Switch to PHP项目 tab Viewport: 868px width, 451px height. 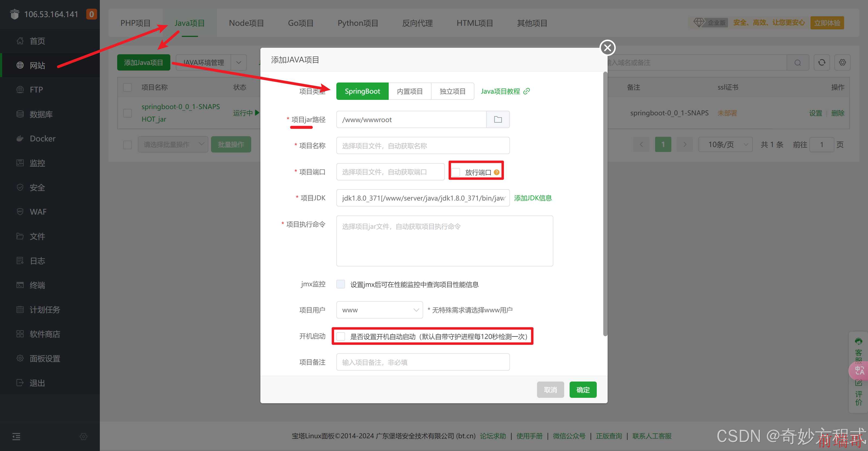tap(135, 23)
